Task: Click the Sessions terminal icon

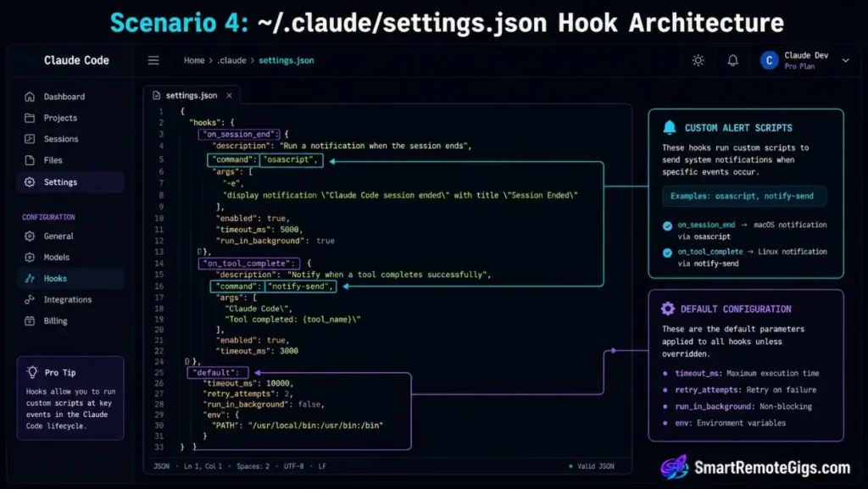Action: (30, 139)
